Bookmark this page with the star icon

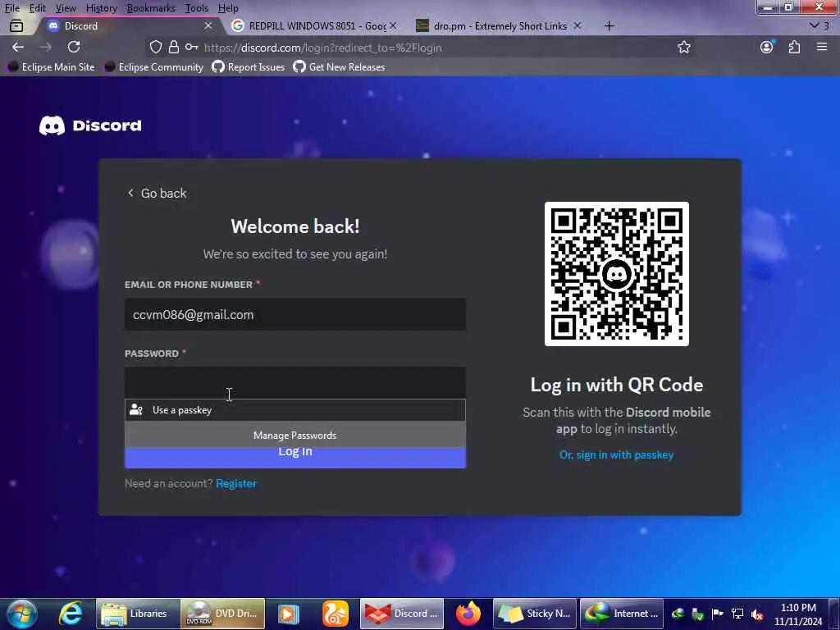pos(683,47)
